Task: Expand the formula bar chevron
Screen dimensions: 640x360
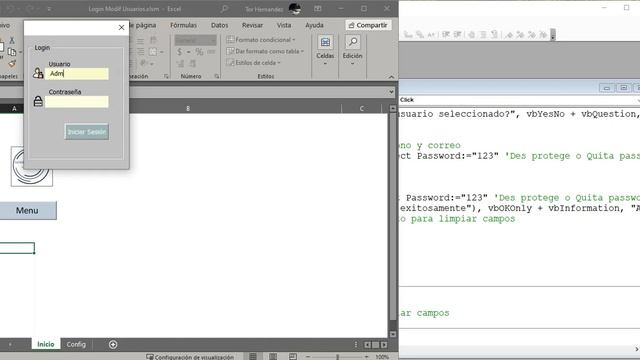Action: click(391, 92)
